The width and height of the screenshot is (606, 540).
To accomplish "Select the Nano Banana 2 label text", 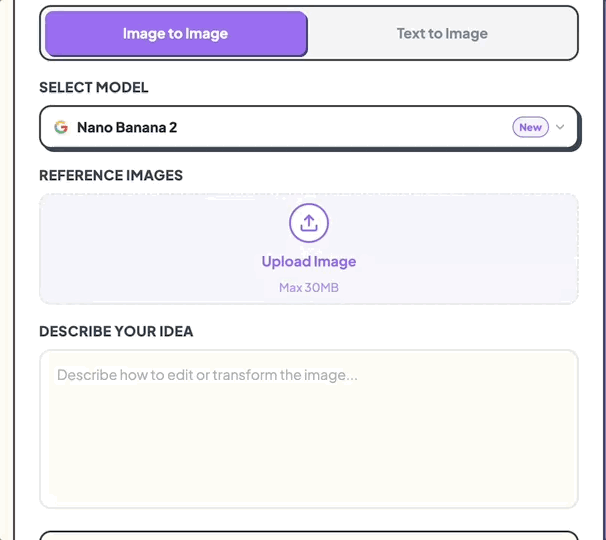I will pos(127,128).
